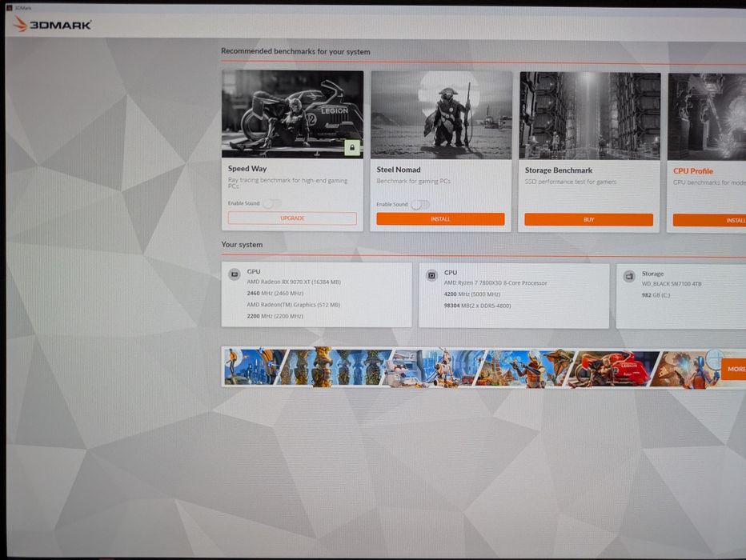Click 'WD_BLACK SN7100 4TB' text
This screenshot has height=560, width=746.
[x=672, y=284]
